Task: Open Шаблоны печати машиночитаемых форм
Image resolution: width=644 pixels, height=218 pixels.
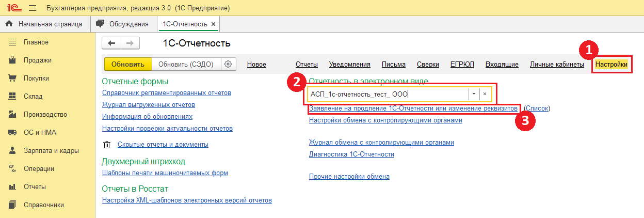Action: click(165, 173)
